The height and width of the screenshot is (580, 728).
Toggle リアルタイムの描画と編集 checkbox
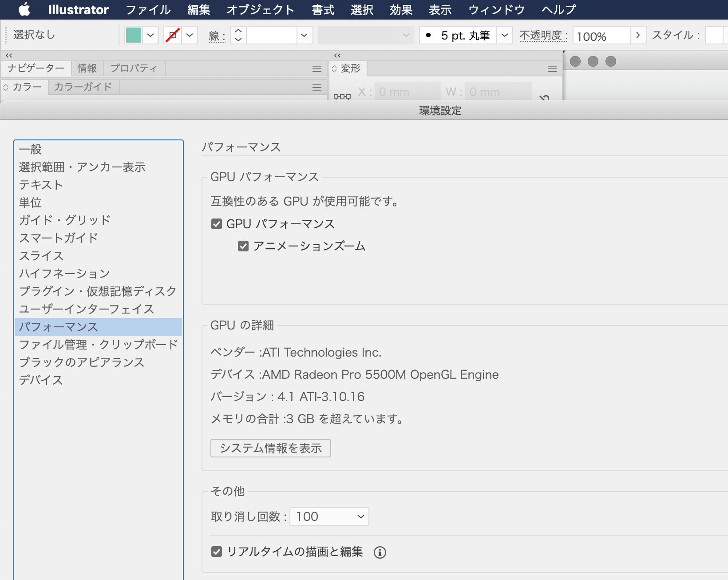(x=217, y=552)
